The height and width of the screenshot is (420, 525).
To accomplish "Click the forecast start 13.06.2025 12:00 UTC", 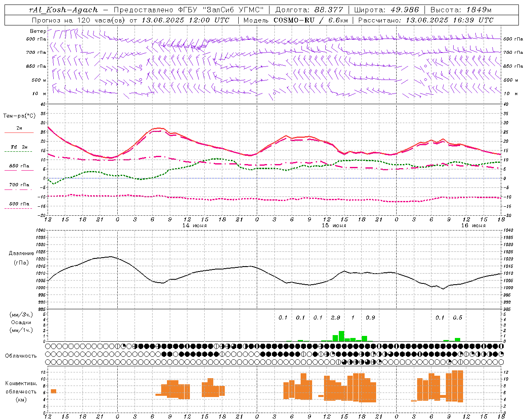I will 185,20.
